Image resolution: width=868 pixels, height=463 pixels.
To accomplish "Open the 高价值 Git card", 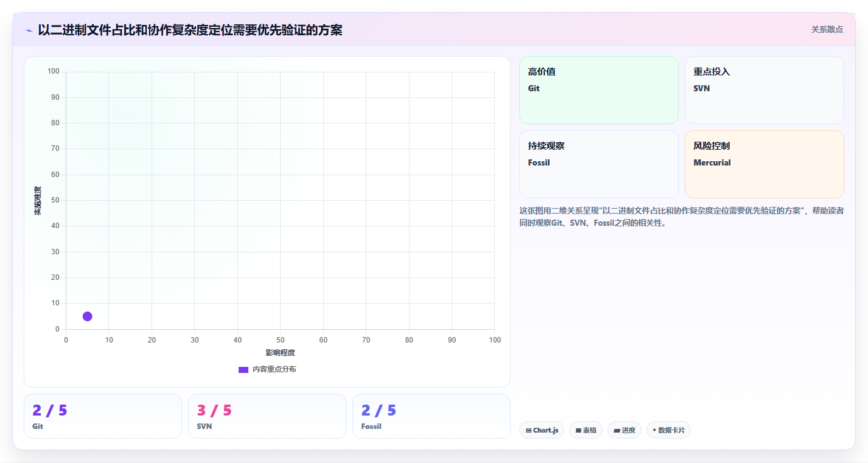I will [x=598, y=90].
